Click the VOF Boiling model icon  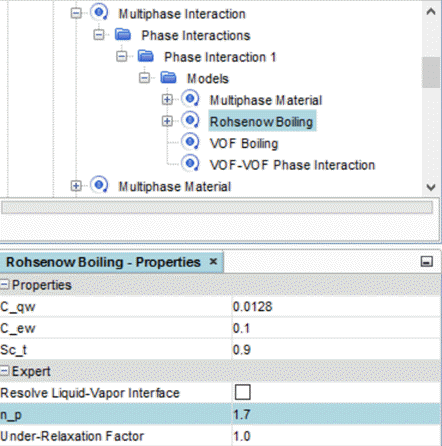tap(190, 143)
